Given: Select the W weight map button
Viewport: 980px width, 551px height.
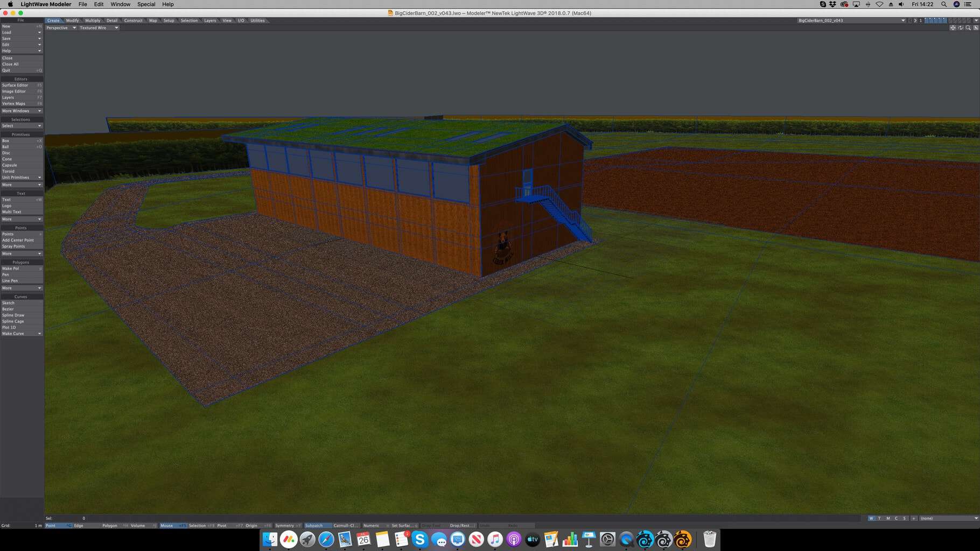Looking at the screenshot, I should (x=871, y=518).
